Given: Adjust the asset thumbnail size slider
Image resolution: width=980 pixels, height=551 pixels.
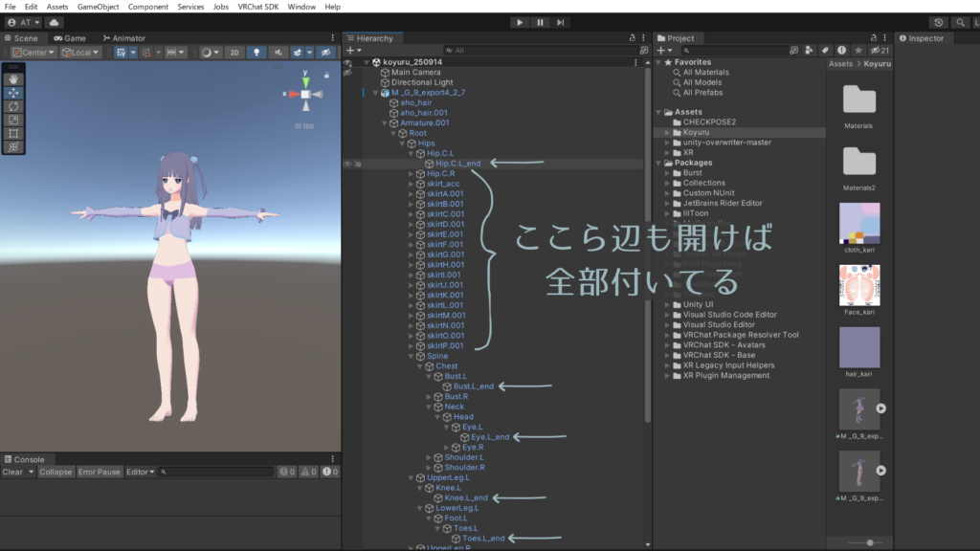Looking at the screenshot, I should (x=869, y=542).
